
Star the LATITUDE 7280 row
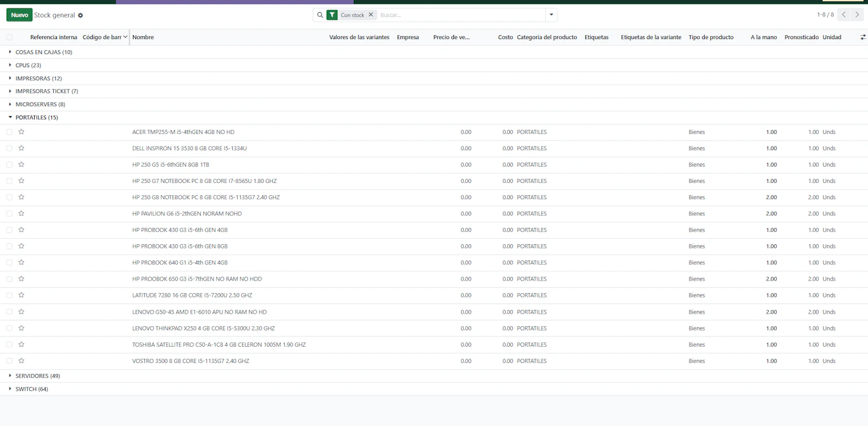22,295
